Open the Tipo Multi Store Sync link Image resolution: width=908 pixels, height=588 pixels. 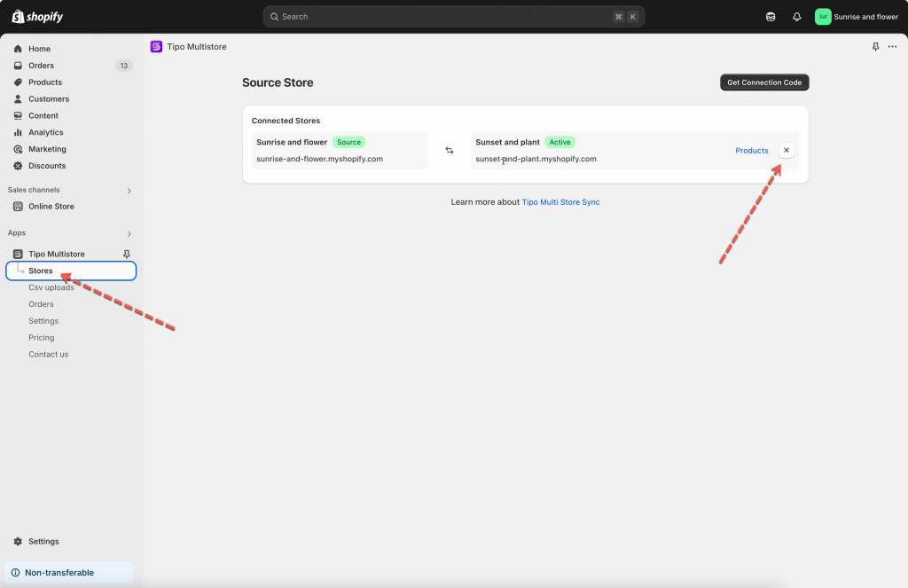click(560, 202)
